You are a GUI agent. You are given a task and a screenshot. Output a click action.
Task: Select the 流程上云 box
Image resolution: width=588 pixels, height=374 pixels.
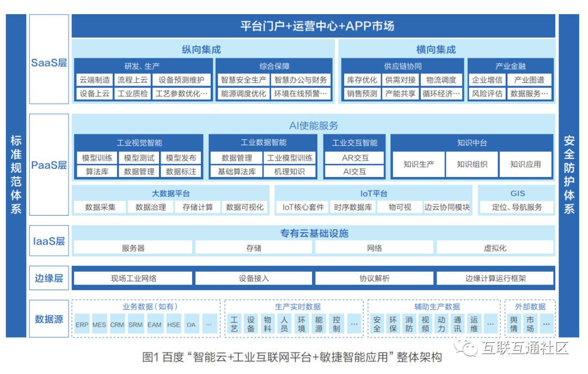point(132,80)
